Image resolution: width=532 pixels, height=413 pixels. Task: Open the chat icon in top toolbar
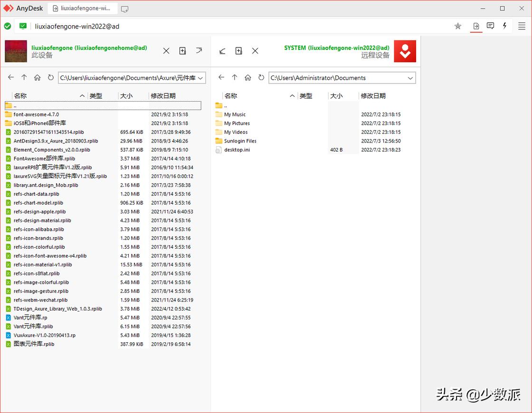[x=490, y=26]
